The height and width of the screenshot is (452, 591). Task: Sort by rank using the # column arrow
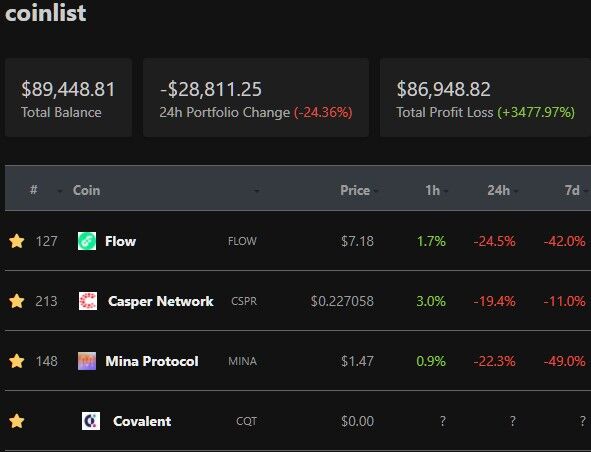point(60,192)
